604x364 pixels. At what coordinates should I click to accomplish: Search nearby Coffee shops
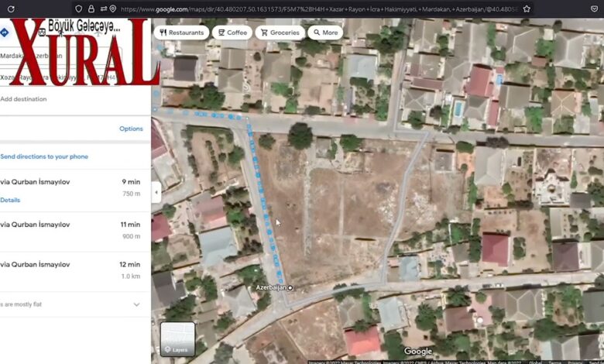click(232, 33)
